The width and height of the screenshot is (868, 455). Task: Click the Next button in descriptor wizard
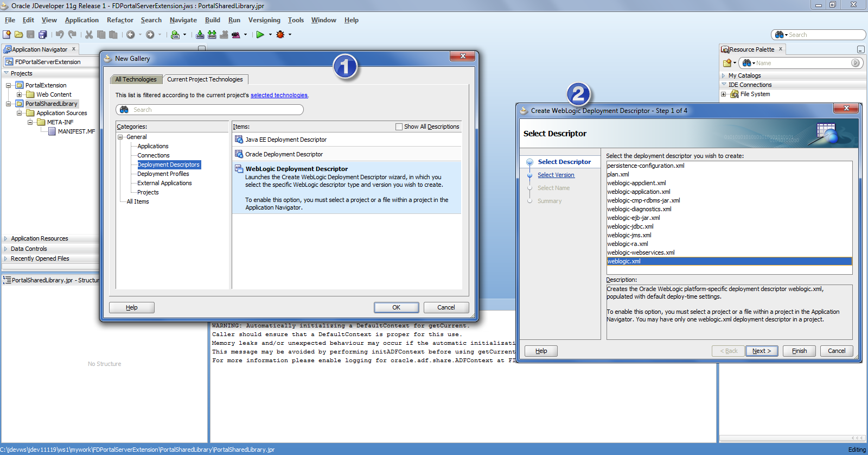coord(762,351)
